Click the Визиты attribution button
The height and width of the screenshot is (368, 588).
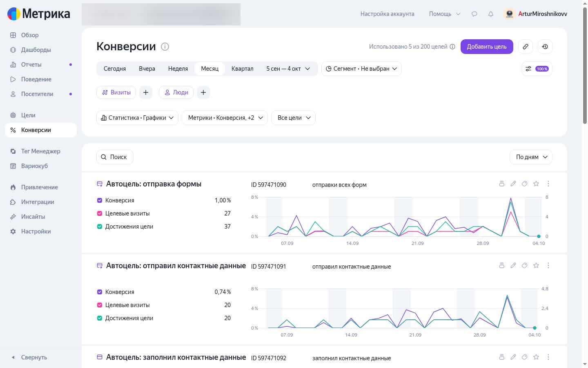(x=116, y=92)
